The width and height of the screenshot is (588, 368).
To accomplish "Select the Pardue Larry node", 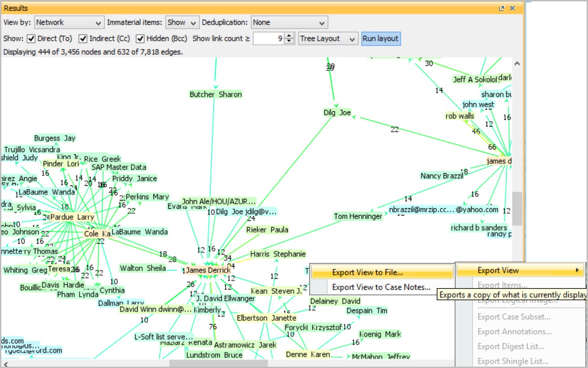I will 72,217.
